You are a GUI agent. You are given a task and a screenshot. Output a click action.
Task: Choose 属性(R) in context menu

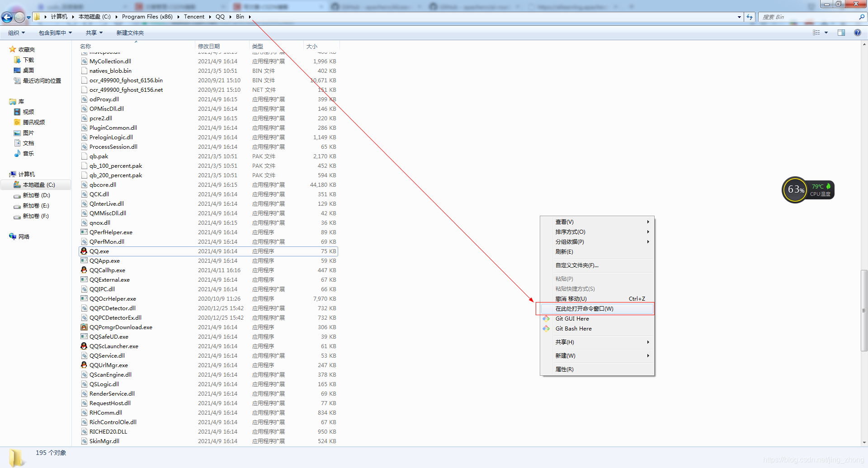pos(597,369)
